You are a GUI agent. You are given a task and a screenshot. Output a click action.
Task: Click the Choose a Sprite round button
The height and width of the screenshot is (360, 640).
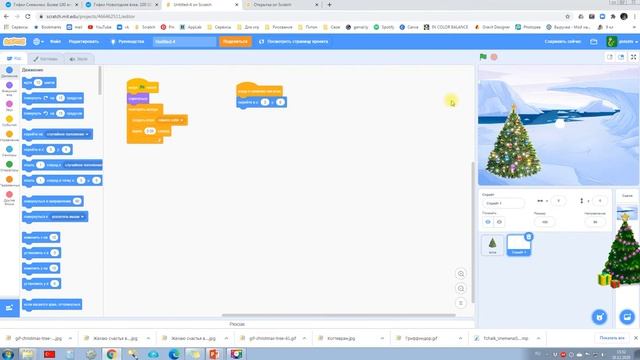pyautogui.click(x=599, y=317)
